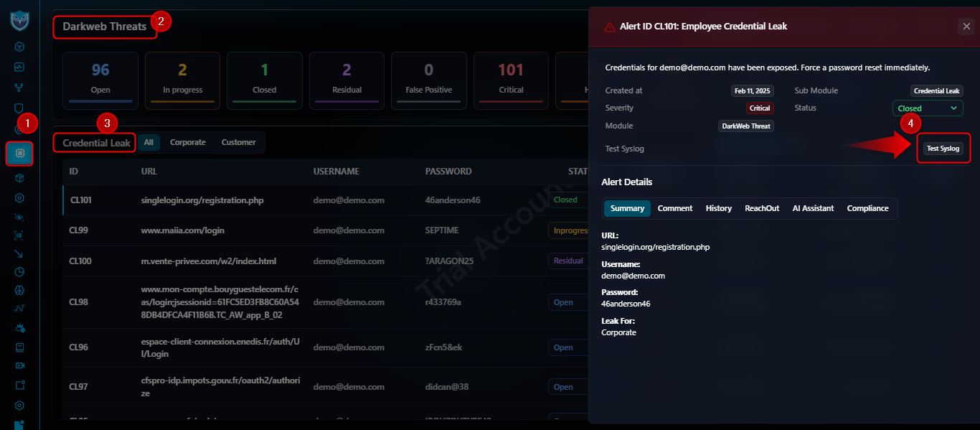Screen dimensions: 980x430
Task: Click the Critical severity badge
Action: 760,108
